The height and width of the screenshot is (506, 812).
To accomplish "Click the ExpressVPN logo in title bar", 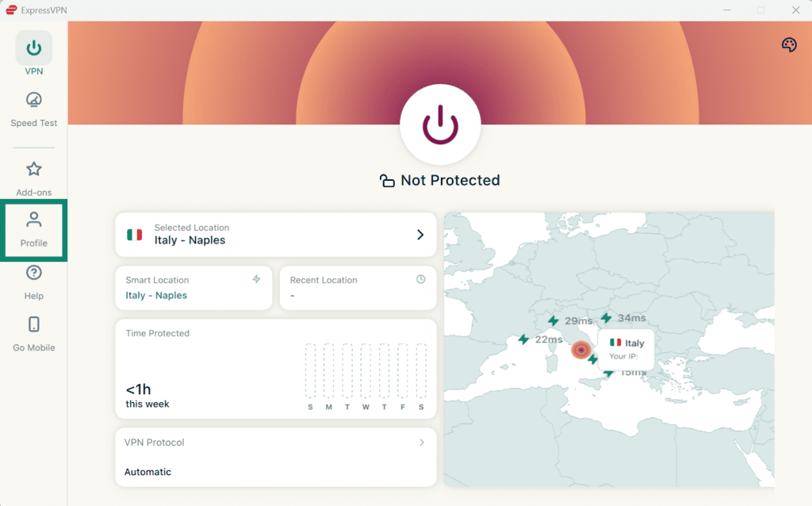I will pyautogui.click(x=11, y=10).
